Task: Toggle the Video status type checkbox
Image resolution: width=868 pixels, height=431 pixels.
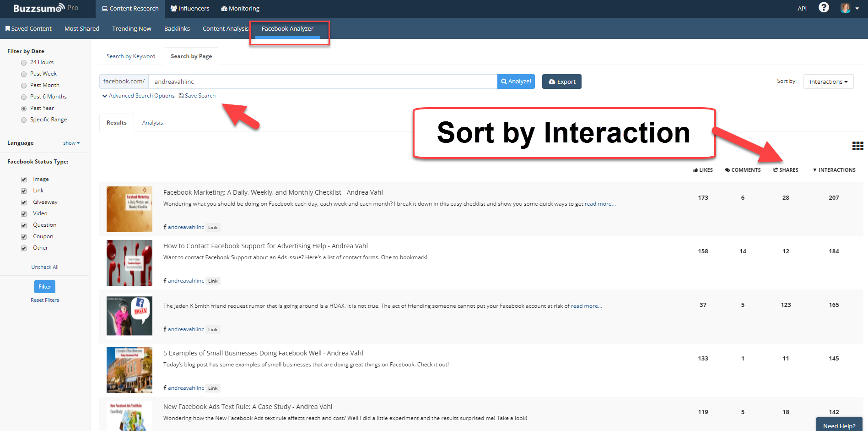Action: [x=24, y=214]
